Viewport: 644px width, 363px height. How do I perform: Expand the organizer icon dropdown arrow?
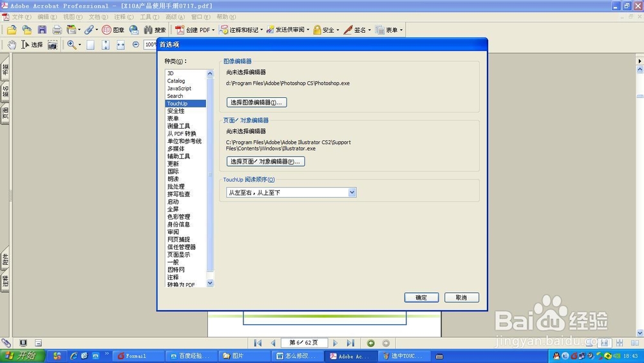click(79, 30)
